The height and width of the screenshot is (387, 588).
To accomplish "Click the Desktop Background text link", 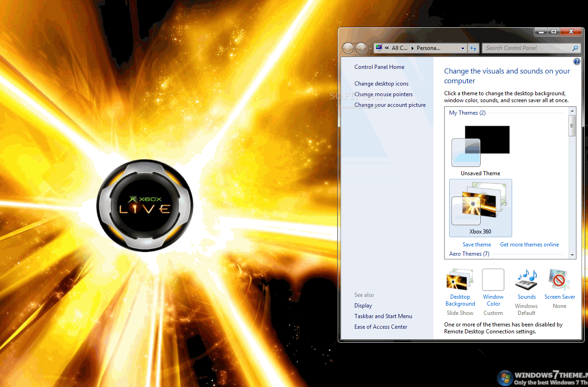I will pos(460,301).
